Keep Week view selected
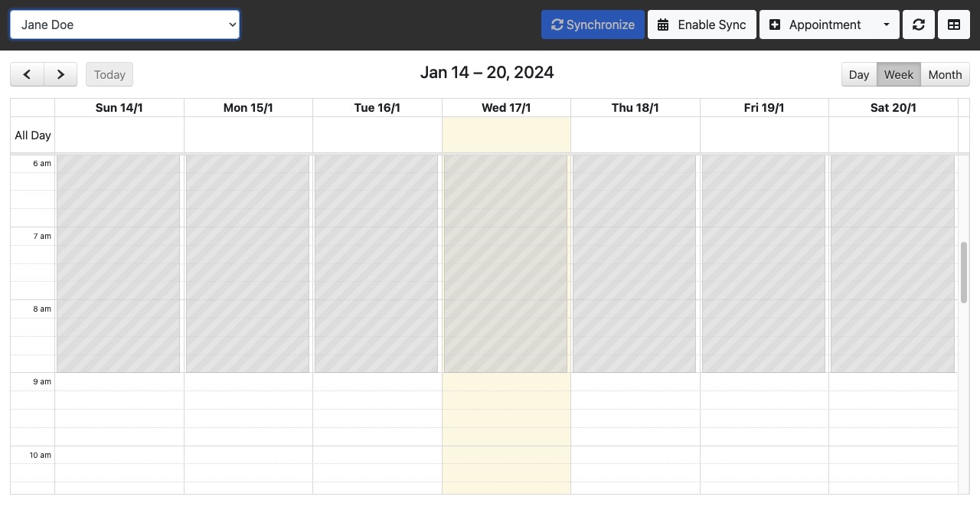 tap(899, 74)
